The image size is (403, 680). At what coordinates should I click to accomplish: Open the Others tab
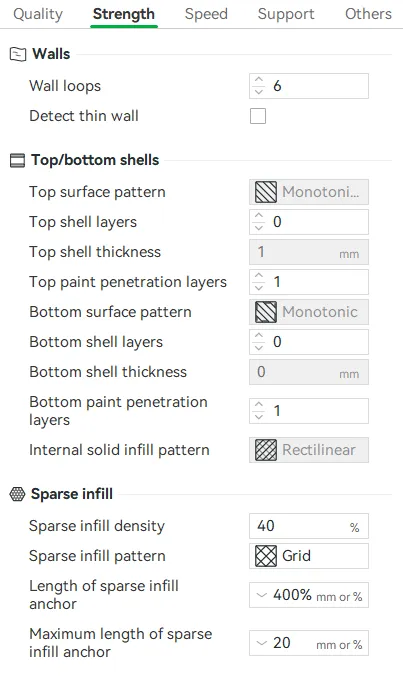click(368, 14)
